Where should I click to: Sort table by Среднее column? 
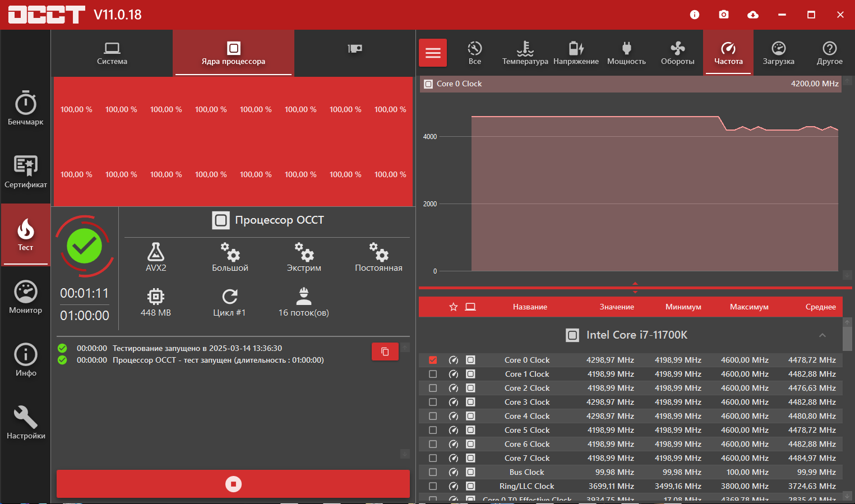pyautogui.click(x=821, y=307)
